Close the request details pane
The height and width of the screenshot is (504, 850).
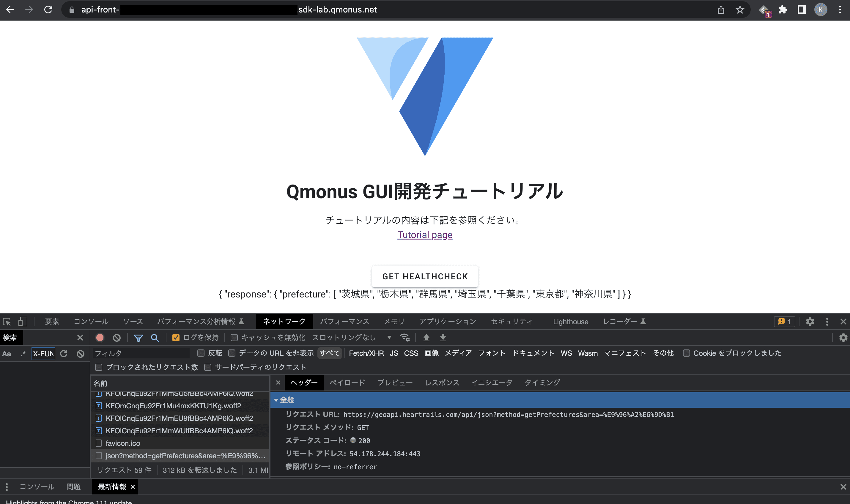(278, 383)
